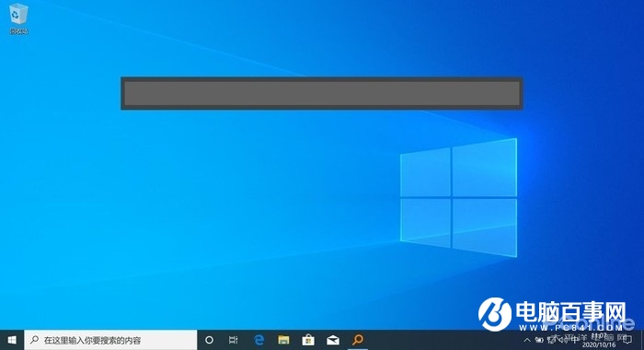644x350 pixels.
Task: Open Task View on the taskbar
Action: tap(234, 340)
